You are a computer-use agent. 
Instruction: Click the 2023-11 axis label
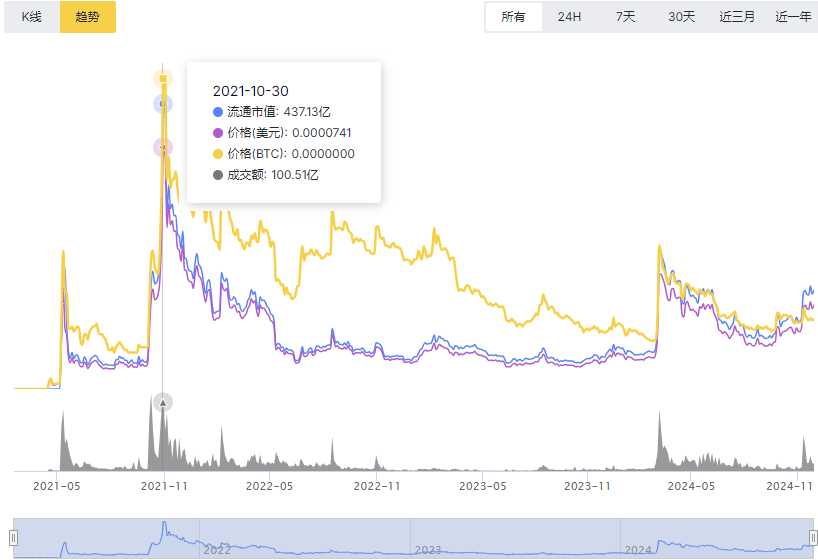[x=587, y=486]
